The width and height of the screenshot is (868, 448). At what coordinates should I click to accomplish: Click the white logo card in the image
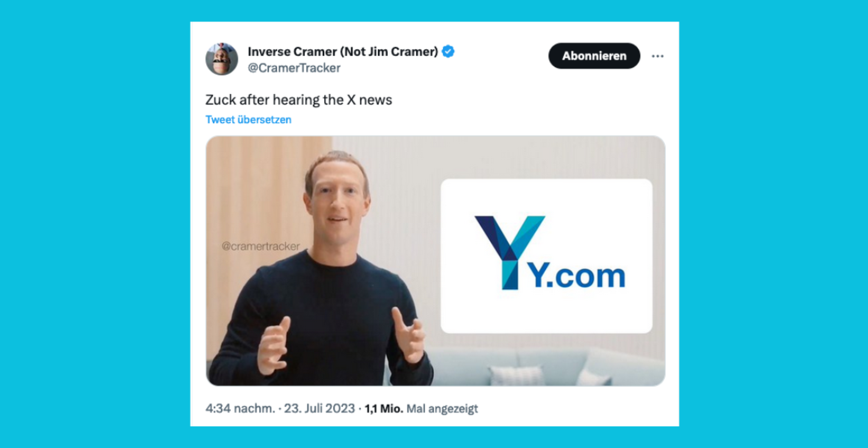[546, 256]
